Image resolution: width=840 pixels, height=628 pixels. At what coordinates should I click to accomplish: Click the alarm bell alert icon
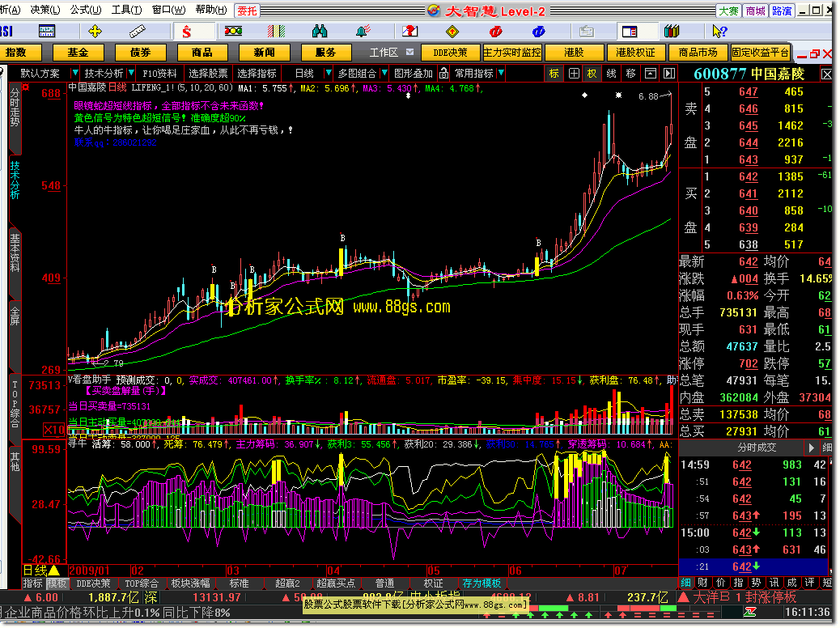click(363, 32)
